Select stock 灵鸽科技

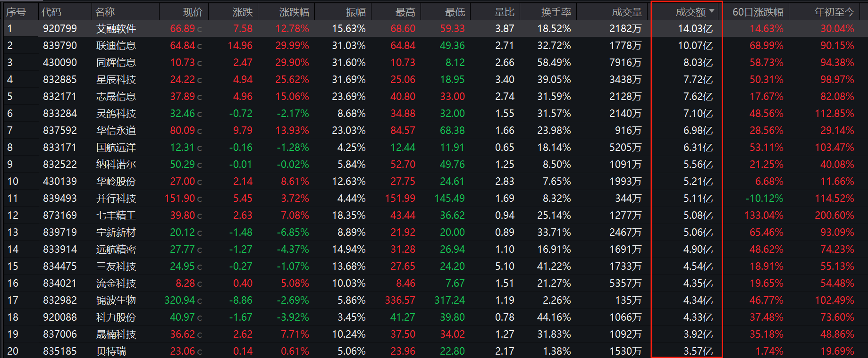pyautogui.click(x=116, y=114)
